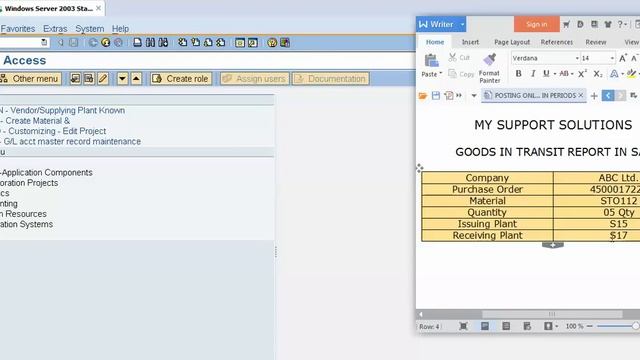Toggle Underline formatting in Writer
The image size is (640, 360).
pos(546,73)
